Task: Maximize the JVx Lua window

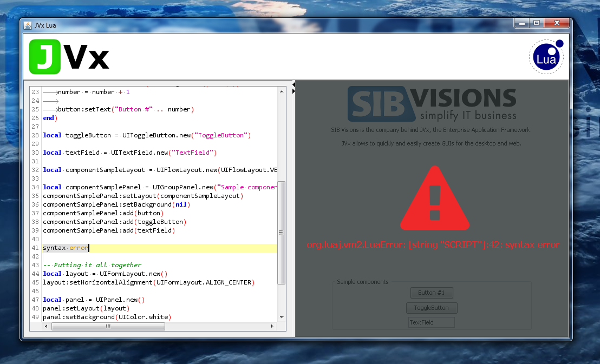Action: (537, 23)
